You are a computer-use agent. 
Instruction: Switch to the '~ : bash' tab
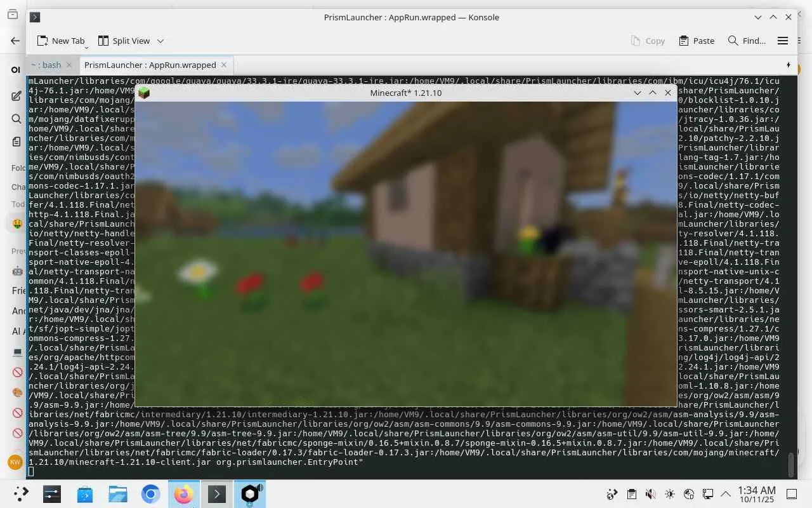[x=45, y=65]
